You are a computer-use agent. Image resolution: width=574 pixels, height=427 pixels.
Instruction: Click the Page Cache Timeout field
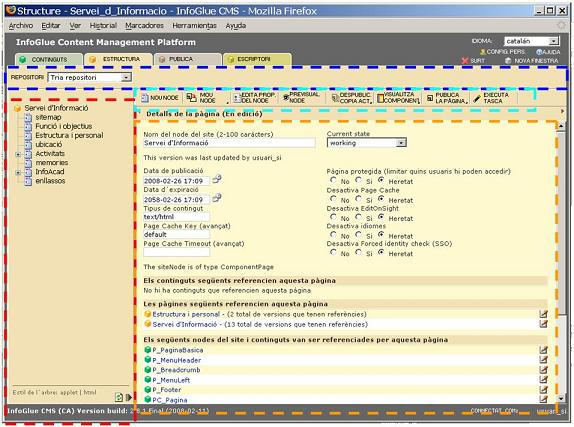[x=176, y=252]
